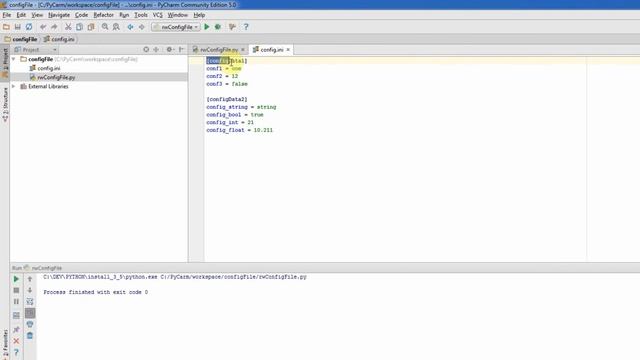640x360 pixels.
Task: Toggle the Favorites side tool window tab
Action: (5, 345)
